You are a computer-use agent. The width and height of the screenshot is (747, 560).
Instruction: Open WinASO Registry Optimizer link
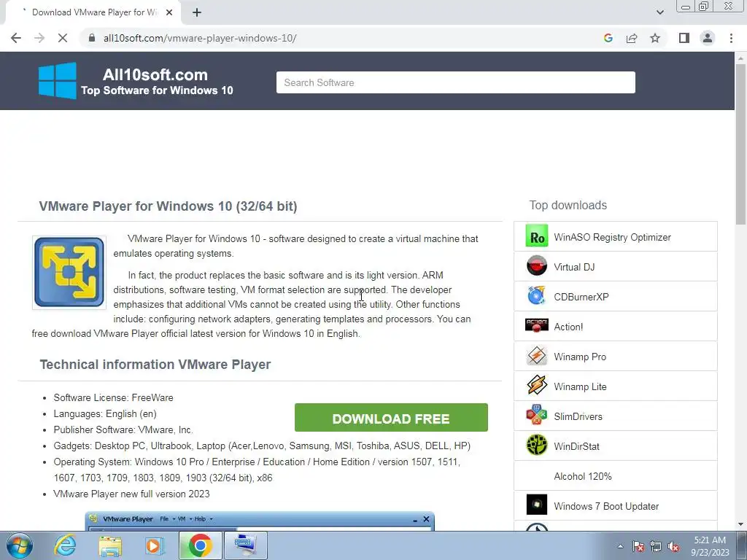tap(612, 237)
